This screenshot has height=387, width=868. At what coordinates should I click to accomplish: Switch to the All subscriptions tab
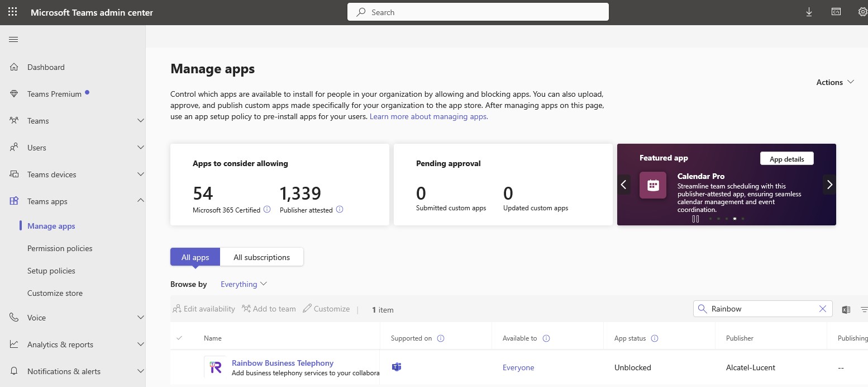click(x=261, y=257)
